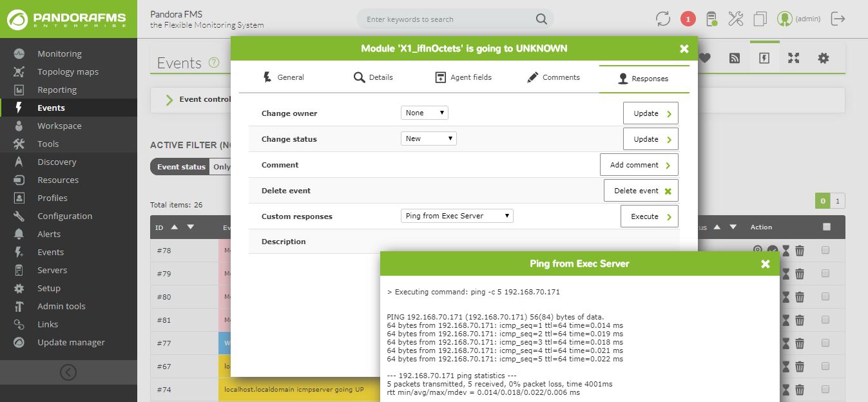Click the logout icon
The height and width of the screenshot is (402, 868).
(838, 19)
